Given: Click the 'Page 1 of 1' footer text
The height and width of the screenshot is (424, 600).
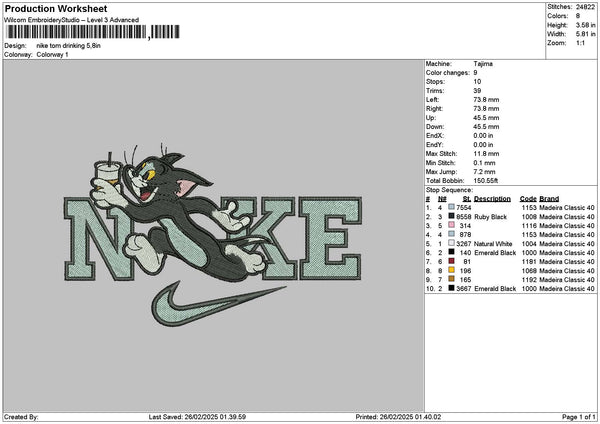Looking at the screenshot, I should 579,417.
